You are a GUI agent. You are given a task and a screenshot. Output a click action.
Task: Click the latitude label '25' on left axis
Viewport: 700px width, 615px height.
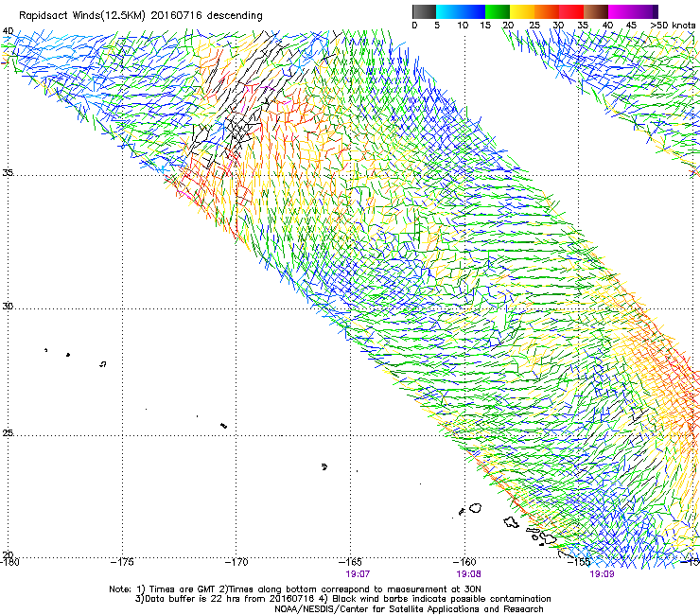(8, 432)
